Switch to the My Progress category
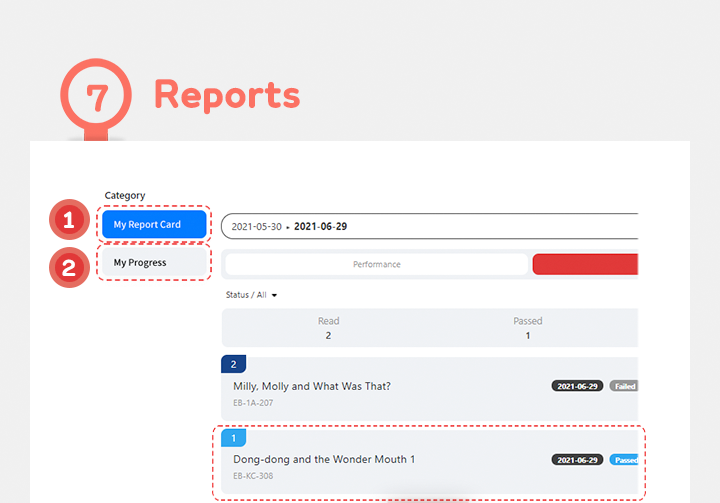 [154, 263]
